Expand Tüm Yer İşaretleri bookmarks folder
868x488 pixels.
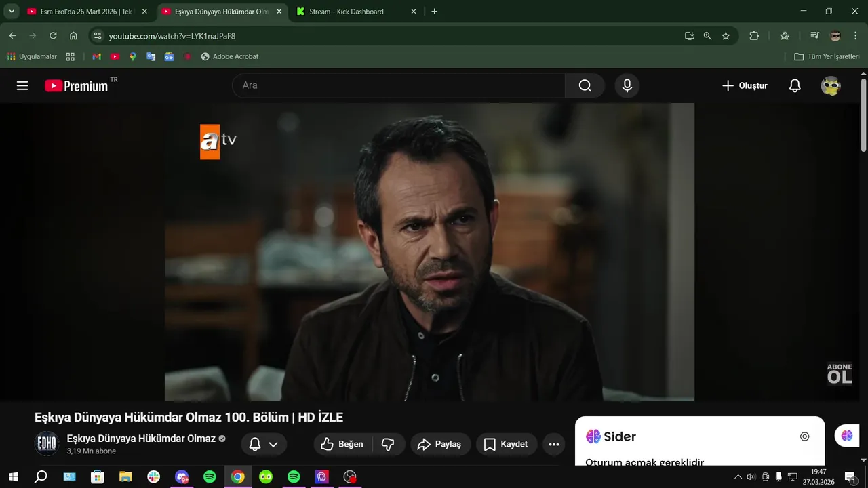tap(827, 57)
